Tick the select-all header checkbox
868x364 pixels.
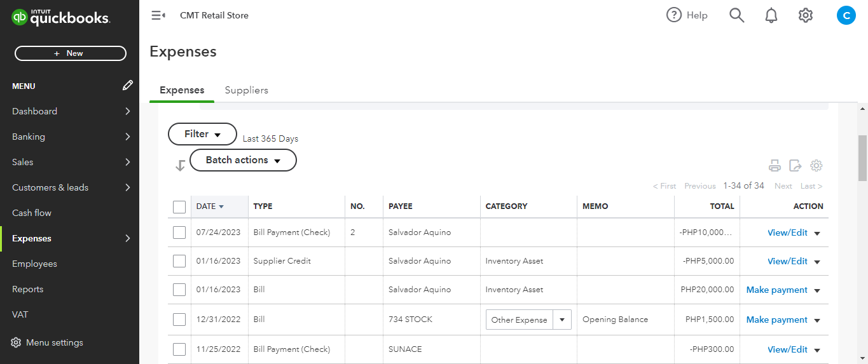pos(179,206)
